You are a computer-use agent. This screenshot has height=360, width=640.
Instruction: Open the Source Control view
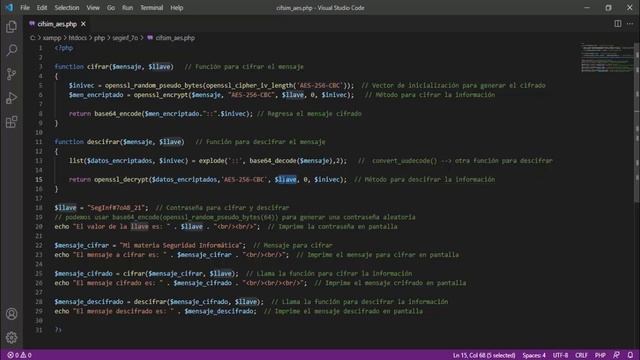(x=11, y=74)
